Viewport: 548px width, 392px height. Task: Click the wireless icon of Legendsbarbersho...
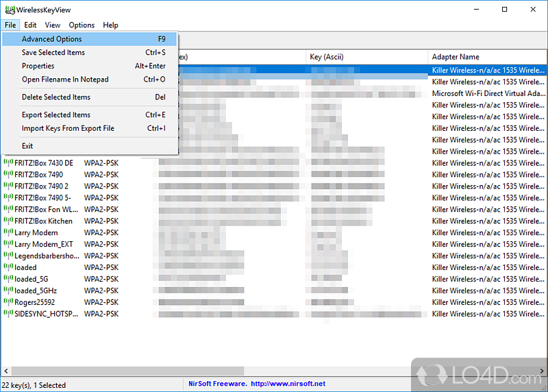8,255
